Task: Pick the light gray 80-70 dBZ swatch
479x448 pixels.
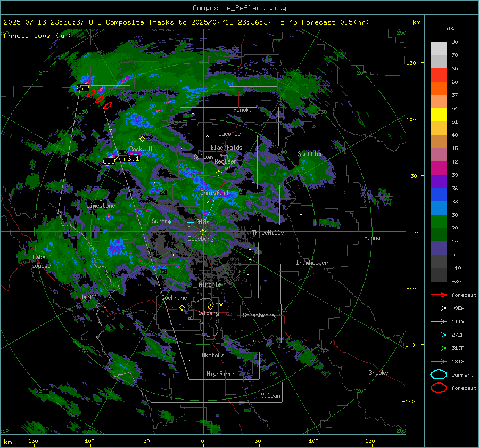Action: click(439, 48)
